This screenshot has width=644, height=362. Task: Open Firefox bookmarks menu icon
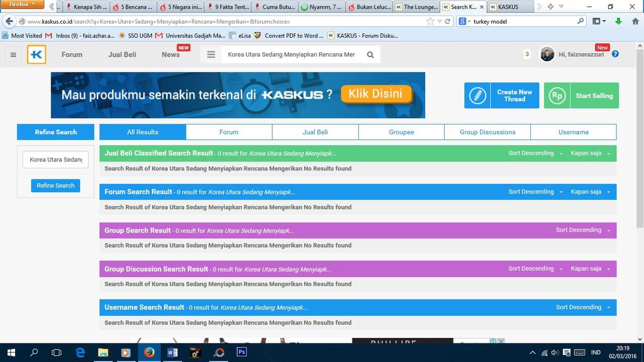[599, 22]
